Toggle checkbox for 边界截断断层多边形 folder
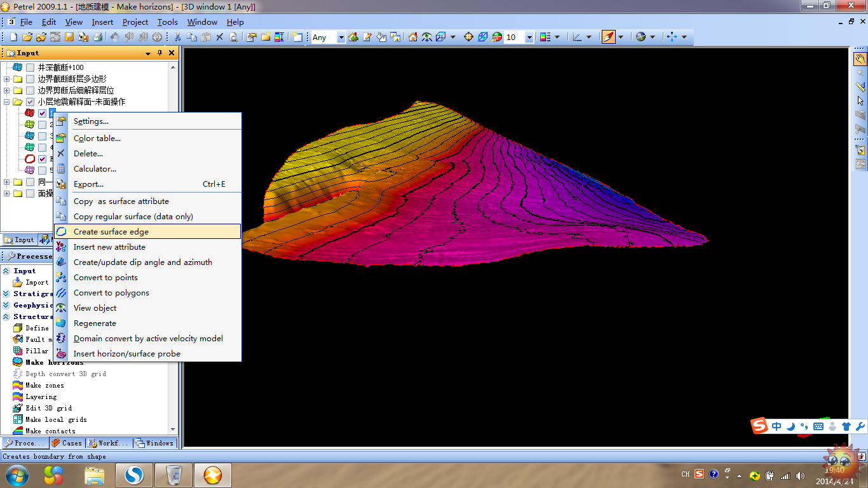 click(30, 79)
